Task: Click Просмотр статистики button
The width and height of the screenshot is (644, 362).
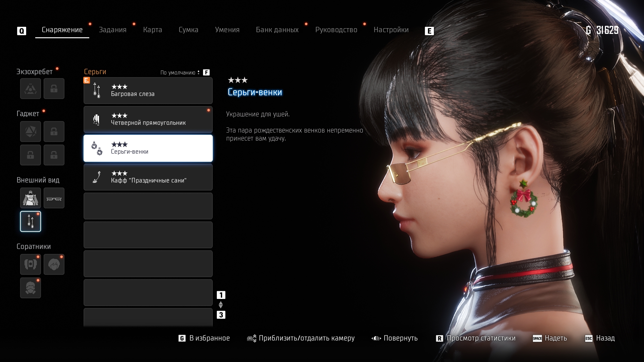Action: pyautogui.click(x=476, y=338)
